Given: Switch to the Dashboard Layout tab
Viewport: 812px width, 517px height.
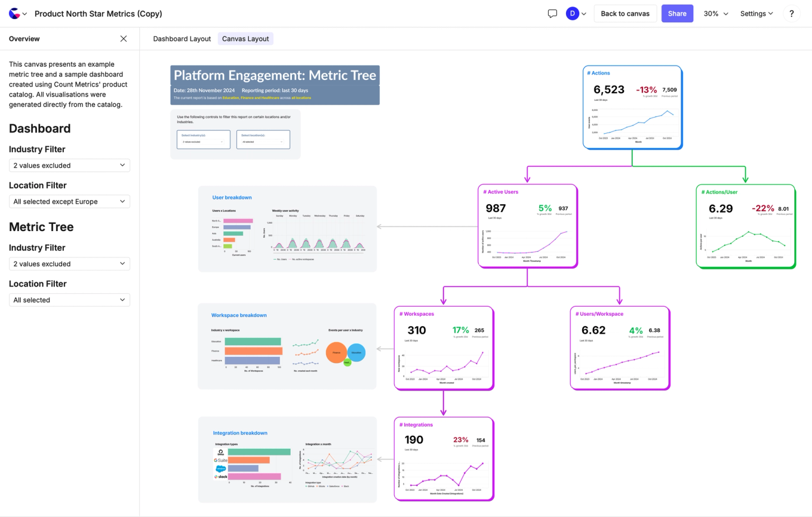Looking at the screenshot, I should pos(182,39).
